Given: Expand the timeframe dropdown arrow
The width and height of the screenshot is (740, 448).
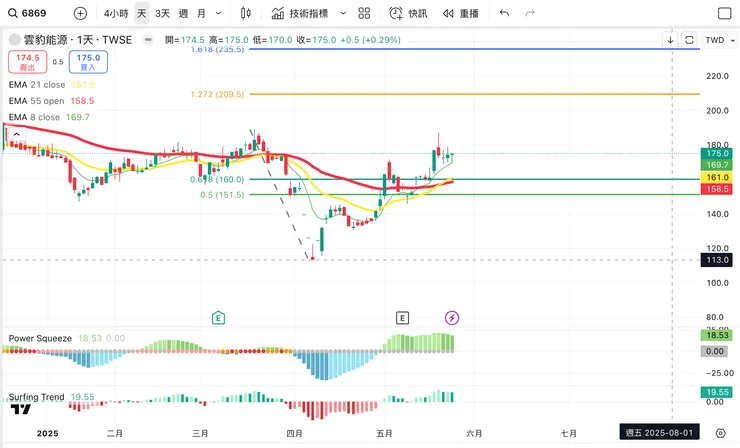Looking at the screenshot, I should 219,13.
